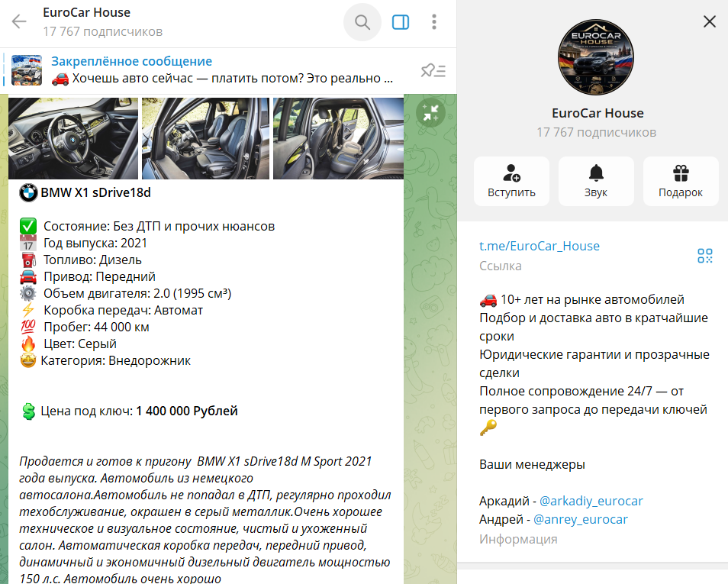Click the 'BMW X1 sDrive18d' post title
Screen dimensions: 728x584
click(95, 193)
